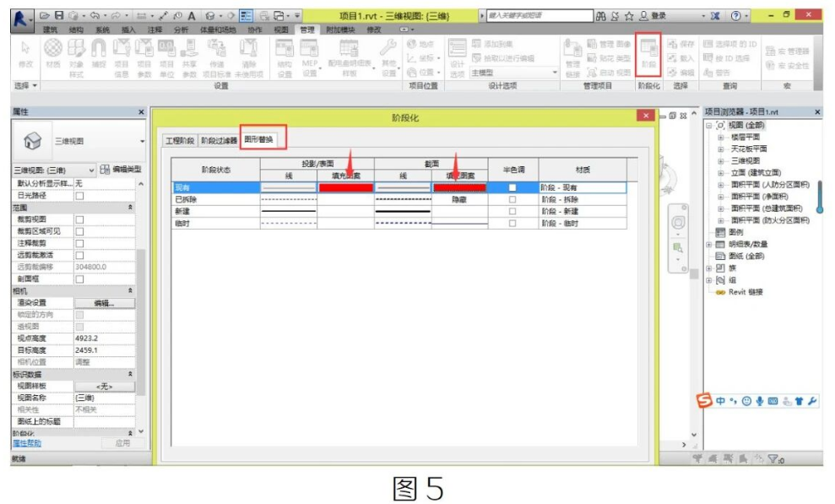This screenshot has width=835, height=504.
Task: Click the 应用 apply button
Action: [122, 443]
